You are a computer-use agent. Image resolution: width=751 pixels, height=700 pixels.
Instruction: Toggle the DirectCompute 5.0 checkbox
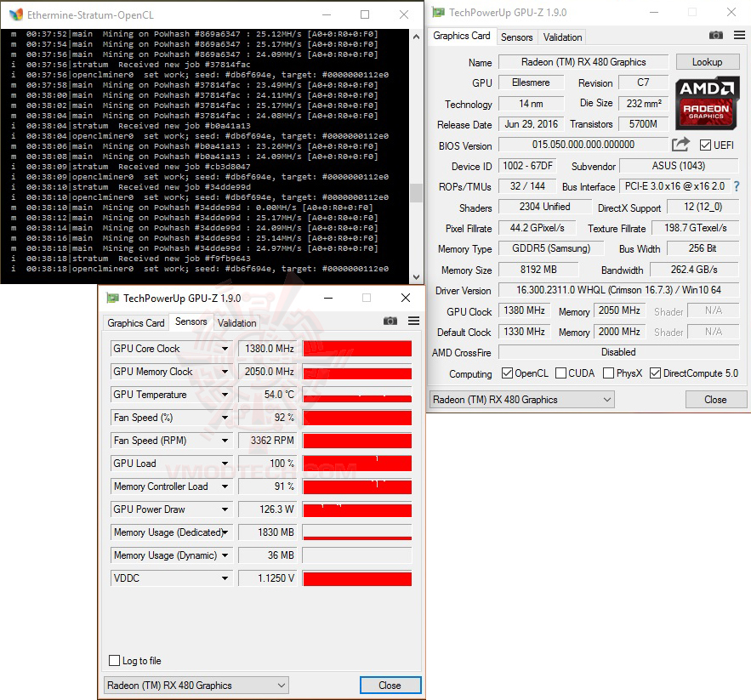pos(655,373)
